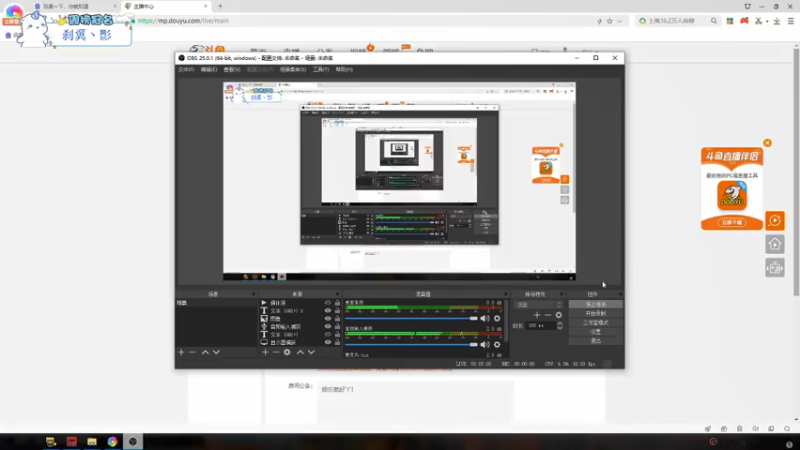This screenshot has width=800, height=450.
Task: Open the browser download icon
Action: [777, 21]
